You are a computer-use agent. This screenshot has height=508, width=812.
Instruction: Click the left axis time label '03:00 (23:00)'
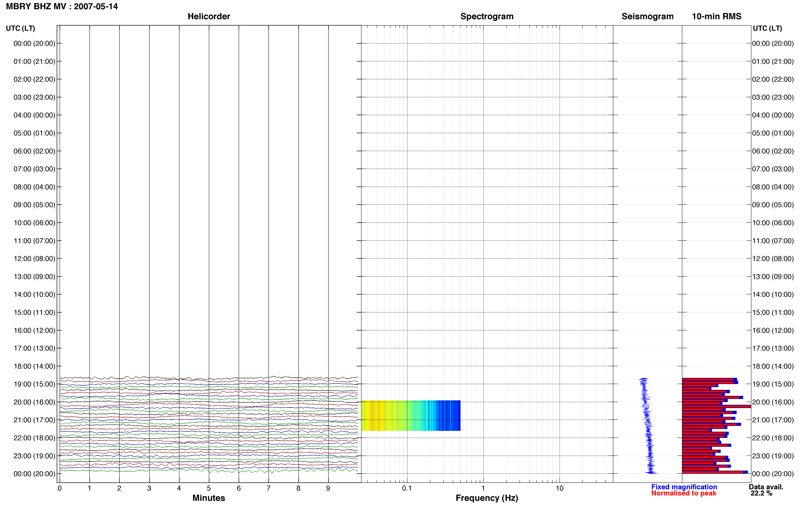[34, 97]
